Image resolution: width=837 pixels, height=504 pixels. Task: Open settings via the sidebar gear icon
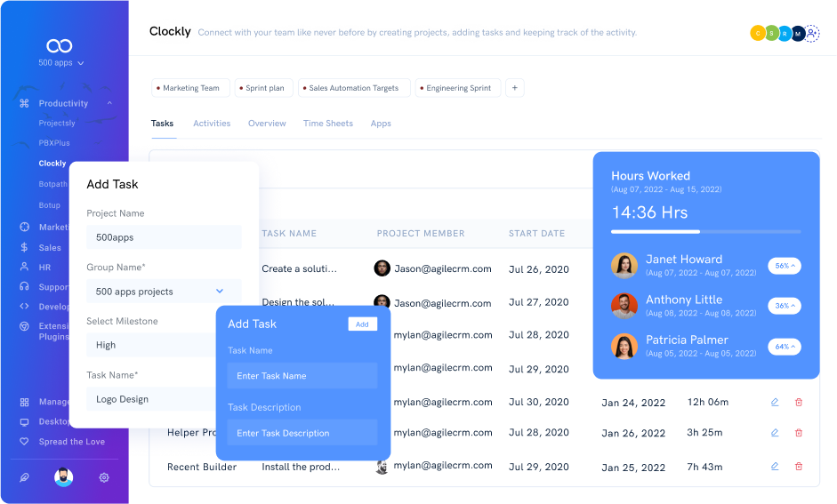[104, 477]
